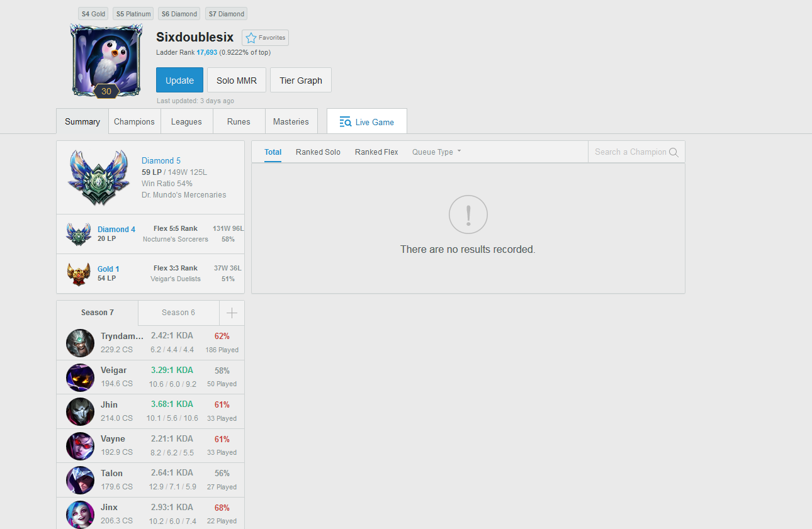Click the Talon champion portrait
The width and height of the screenshot is (812, 529).
[80, 480]
